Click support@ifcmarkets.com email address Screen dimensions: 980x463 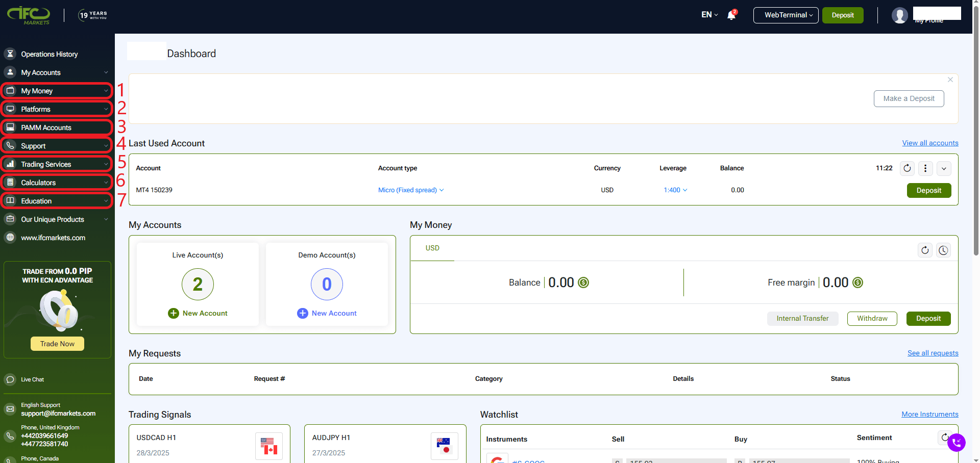pos(58,413)
